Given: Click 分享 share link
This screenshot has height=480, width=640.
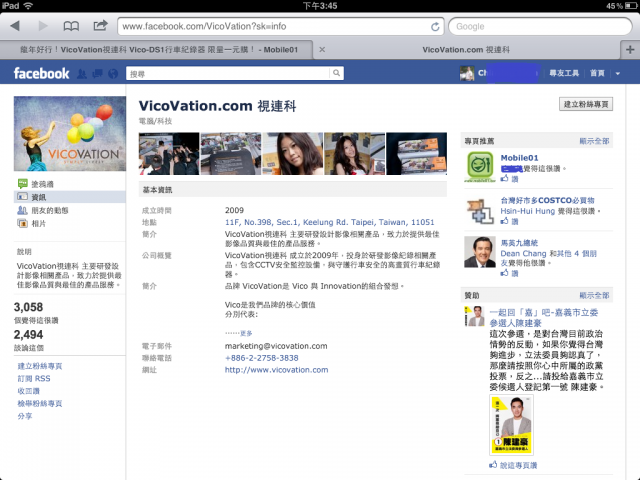Looking at the screenshot, I should point(24,416).
